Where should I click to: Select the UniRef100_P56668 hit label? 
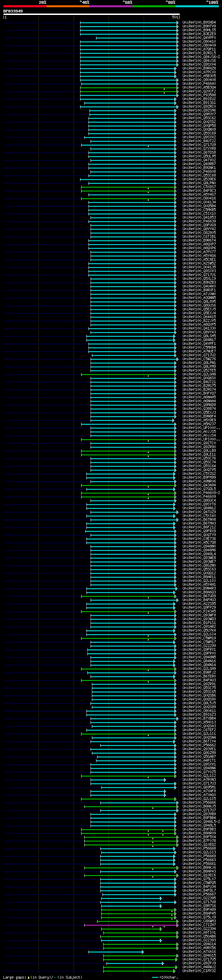tap(199, 848)
